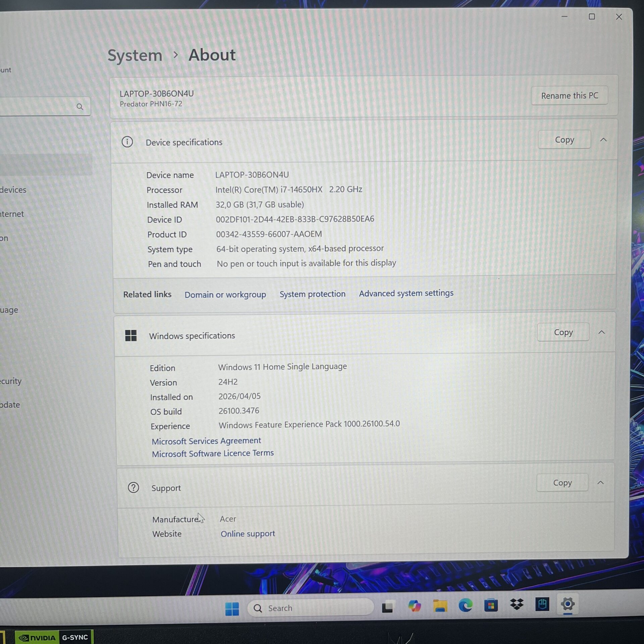Screen dimensions: 644x644
Task: Click the LAPTOP-30B6ON4U Device name value
Action: [252, 175]
